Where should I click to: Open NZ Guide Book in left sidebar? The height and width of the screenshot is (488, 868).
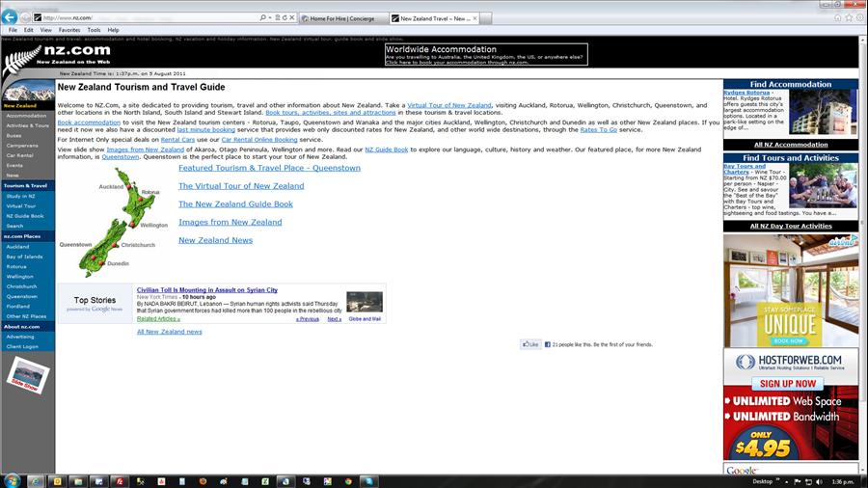click(25, 216)
